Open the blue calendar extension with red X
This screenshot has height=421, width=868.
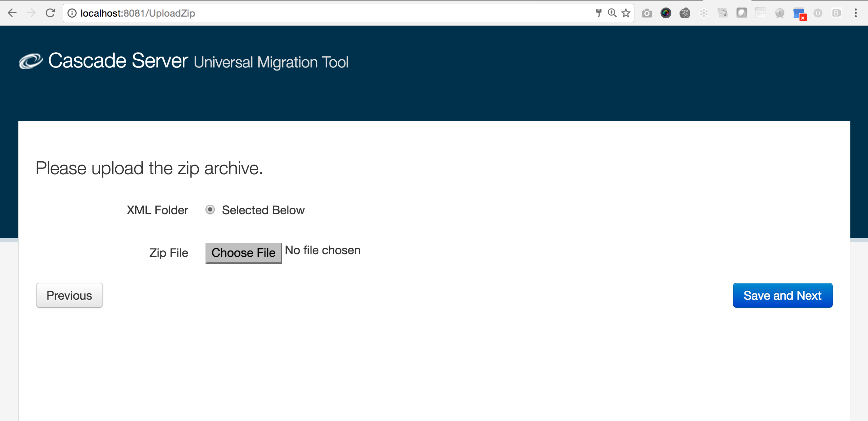pos(800,14)
